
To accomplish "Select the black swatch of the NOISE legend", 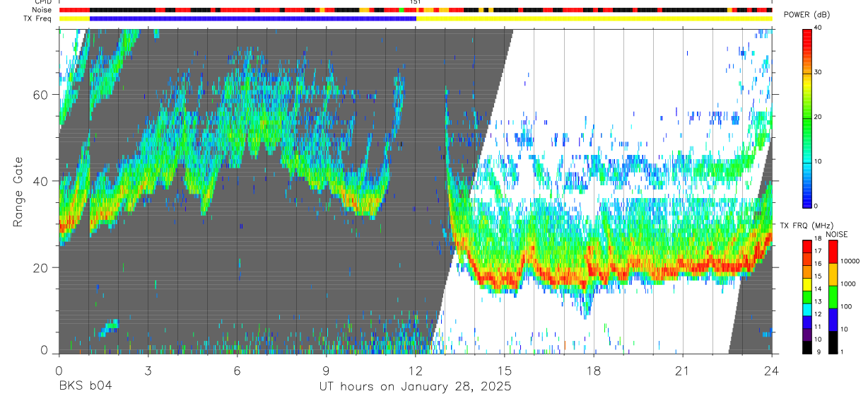I will pos(833,342).
